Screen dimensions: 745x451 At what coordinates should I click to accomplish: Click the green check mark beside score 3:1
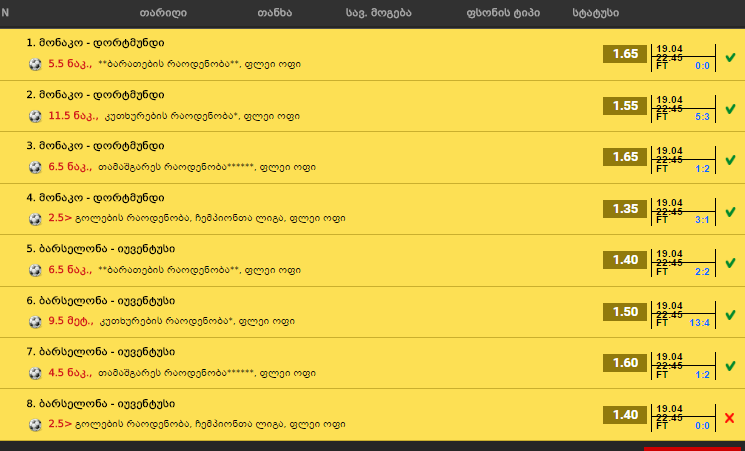pos(730,212)
